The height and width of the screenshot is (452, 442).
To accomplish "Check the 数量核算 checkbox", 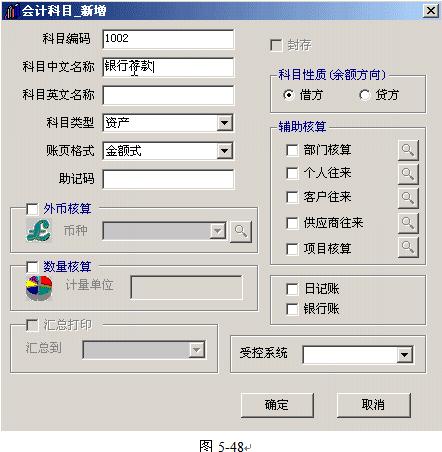I will (32, 267).
